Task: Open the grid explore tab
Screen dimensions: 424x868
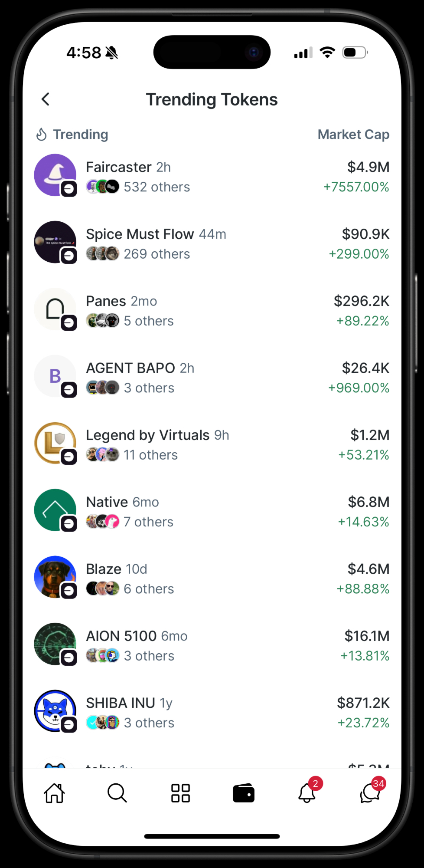Action: pos(180,793)
